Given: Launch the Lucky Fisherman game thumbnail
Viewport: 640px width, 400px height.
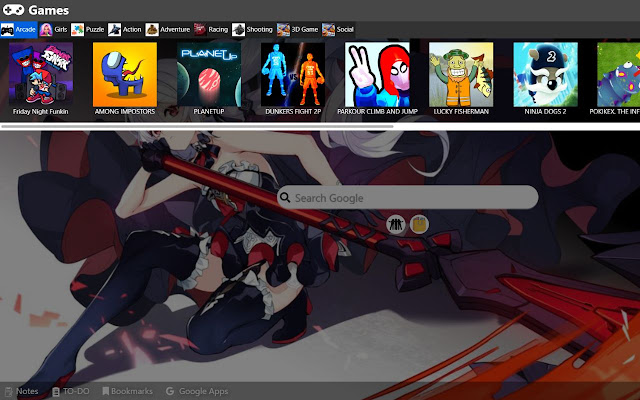Looking at the screenshot, I should [461, 74].
